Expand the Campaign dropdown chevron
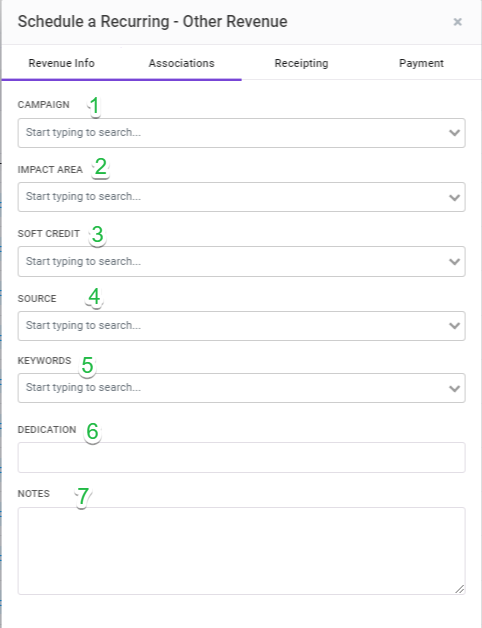 tap(454, 133)
